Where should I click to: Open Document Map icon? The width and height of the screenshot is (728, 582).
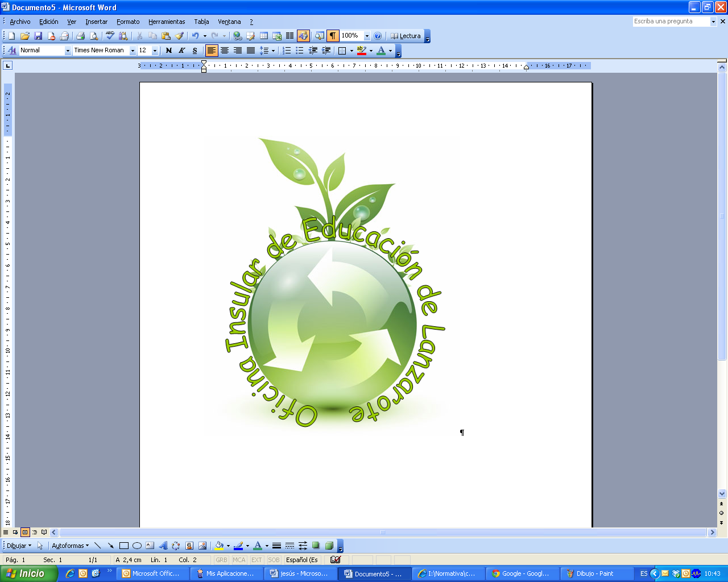pos(320,36)
